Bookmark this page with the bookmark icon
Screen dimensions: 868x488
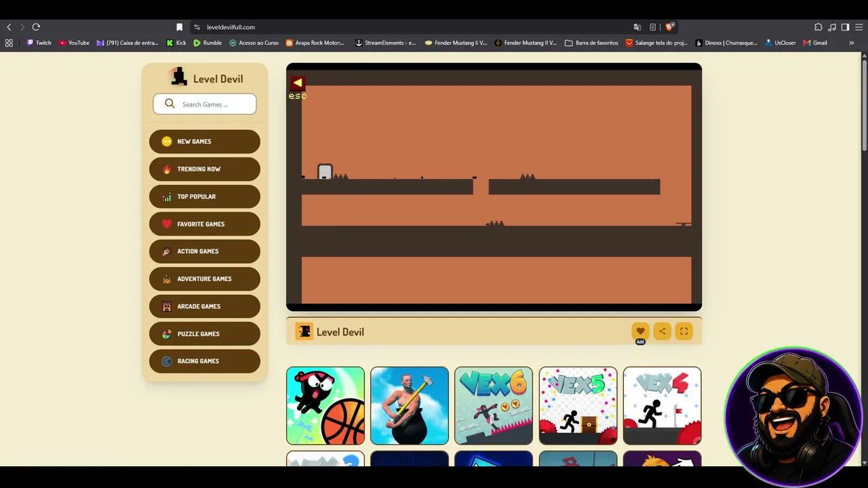[x=179, y=27]
